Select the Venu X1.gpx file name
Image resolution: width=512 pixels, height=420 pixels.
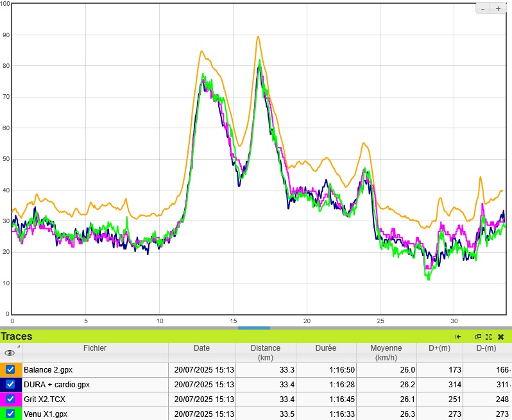(45, 414)
